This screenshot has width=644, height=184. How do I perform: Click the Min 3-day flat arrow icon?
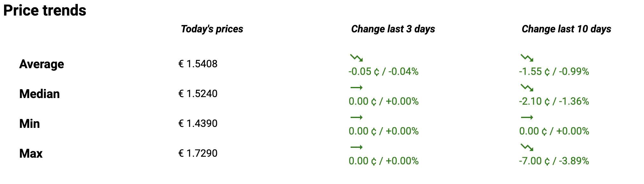(x=356, y=117)
